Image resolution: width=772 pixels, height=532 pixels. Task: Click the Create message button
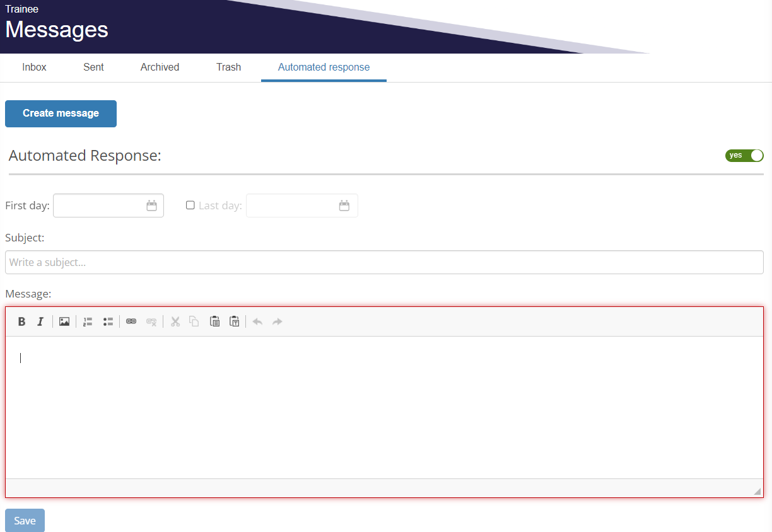coord(61,113)
